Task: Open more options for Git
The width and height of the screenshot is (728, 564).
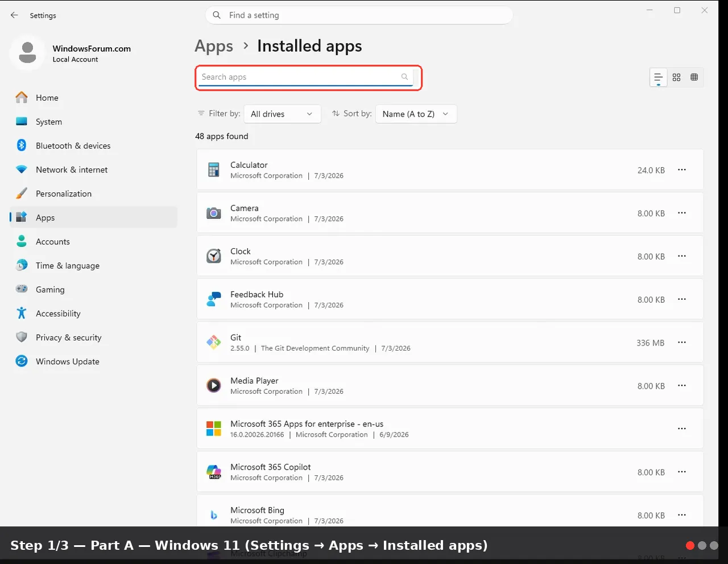Action: [x=682, y=343]
